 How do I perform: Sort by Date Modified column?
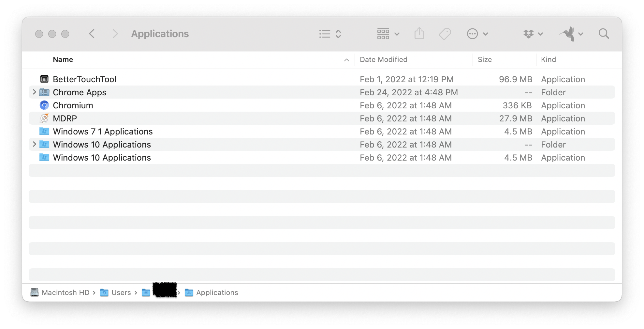click(383, 59)
